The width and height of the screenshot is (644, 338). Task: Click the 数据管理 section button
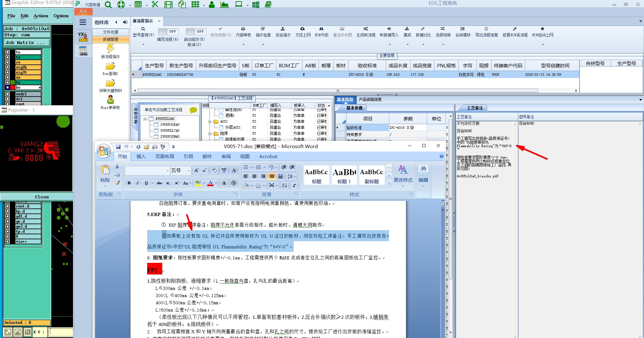coord(110,39)
